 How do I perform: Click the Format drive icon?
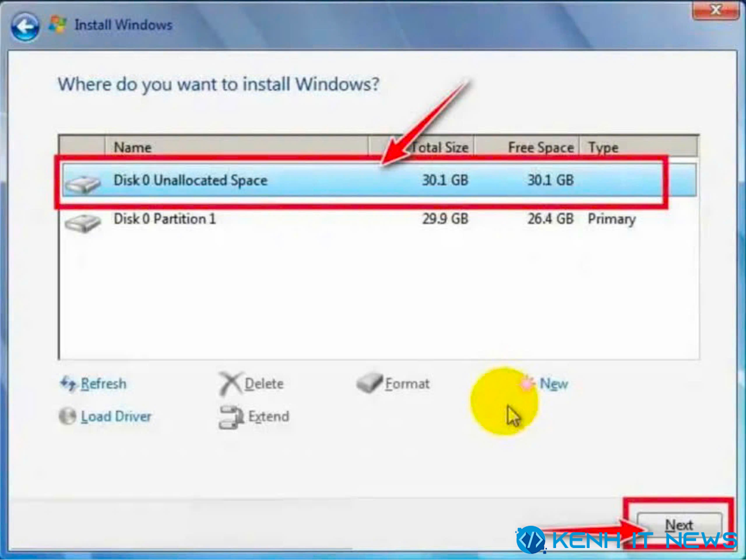[x=369, y=383]
